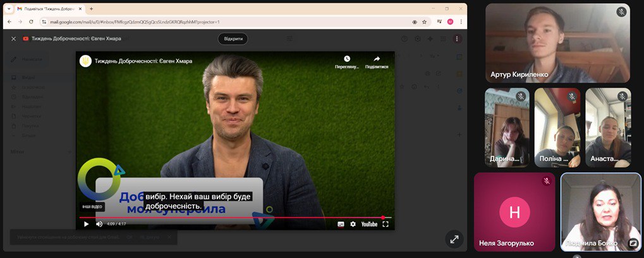Open a new browser tab
The width and height of the screenshot is (644, 258).
pos(91,9)
